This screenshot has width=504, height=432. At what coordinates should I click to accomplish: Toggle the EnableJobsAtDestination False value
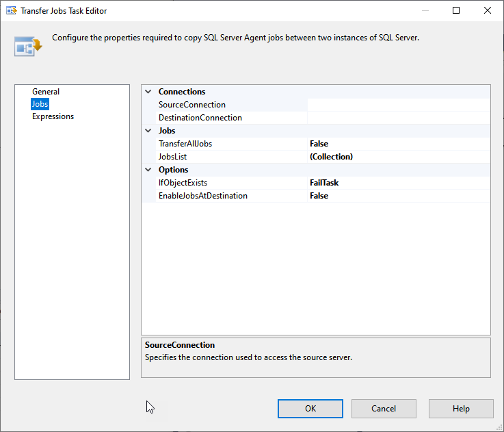coord(399,196)
